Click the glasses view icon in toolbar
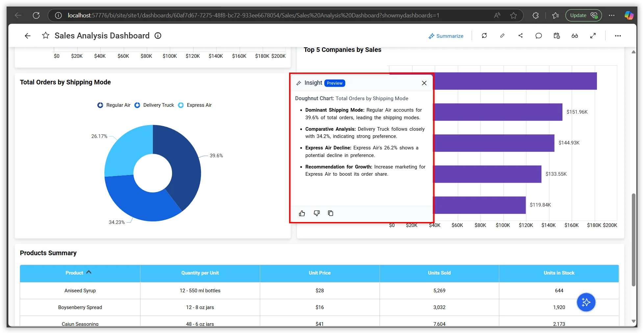Viewport: 644px width, 334px height. [x=575, y=36]
